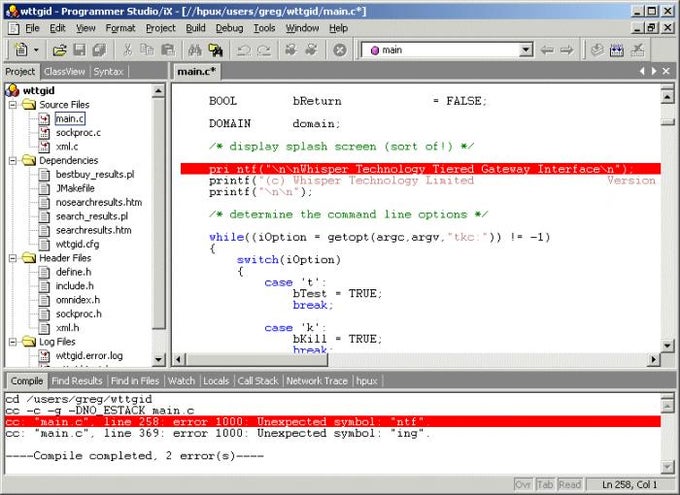This screenshot has height=495, width=680.
Task: Open the Tools menu
Action: [264, 28]
